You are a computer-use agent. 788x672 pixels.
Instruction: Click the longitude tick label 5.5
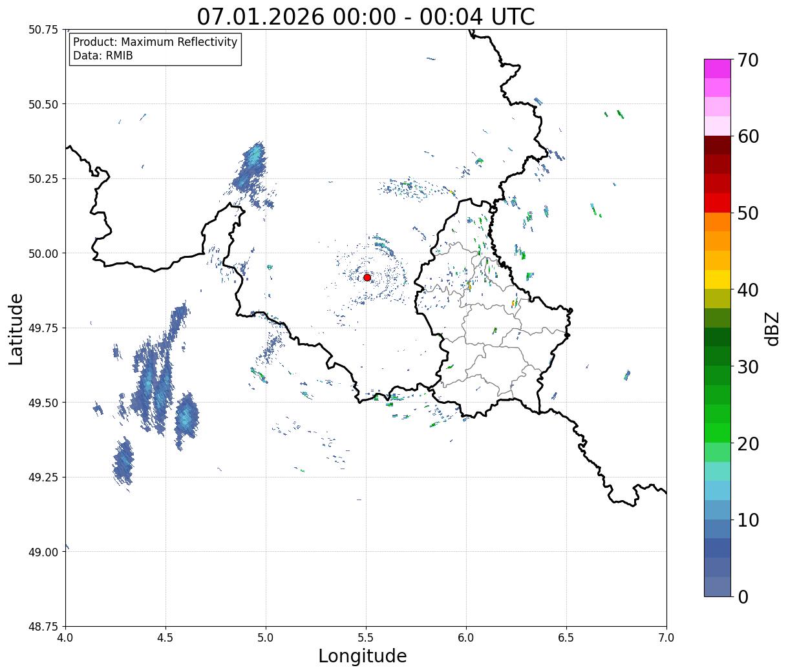[366, 638]
